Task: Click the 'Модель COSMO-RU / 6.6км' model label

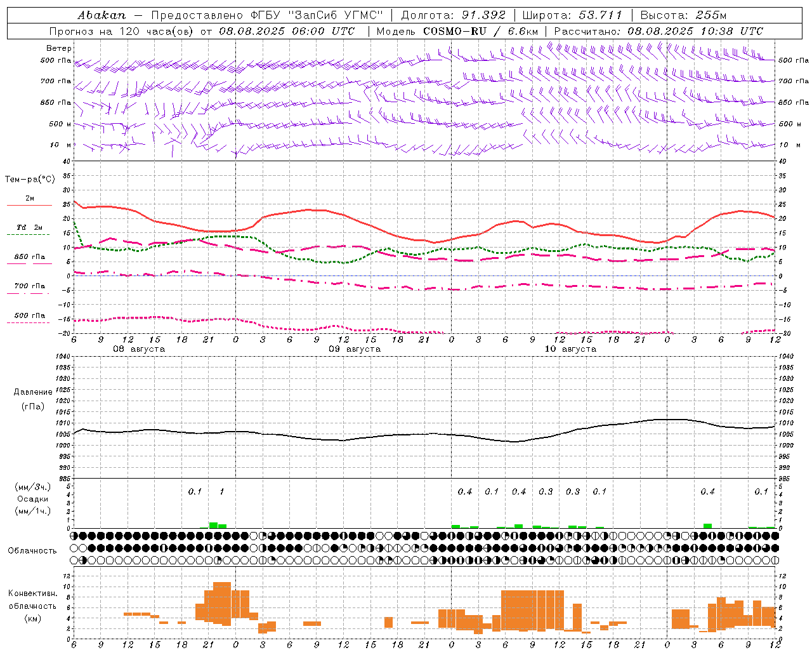Action: pyautogui.click(x=457, y=31)
